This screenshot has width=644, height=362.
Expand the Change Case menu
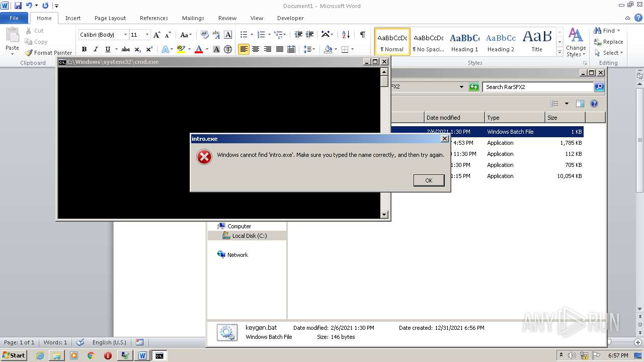click(x=186, y=35)
